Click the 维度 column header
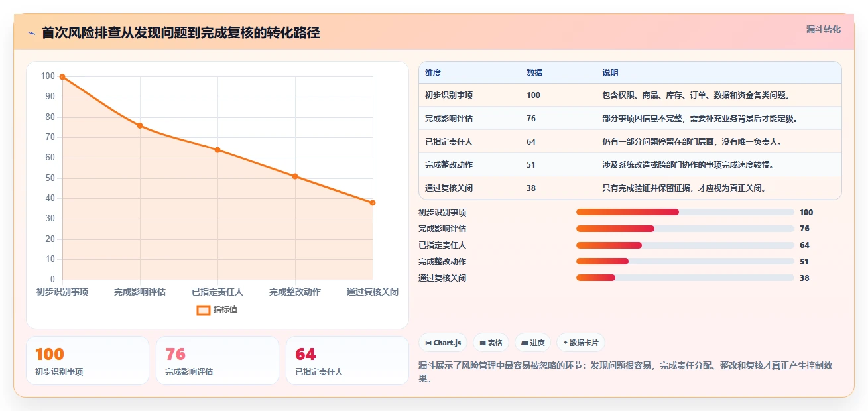Viewport: 868px width, 411px height. [433, 73]
